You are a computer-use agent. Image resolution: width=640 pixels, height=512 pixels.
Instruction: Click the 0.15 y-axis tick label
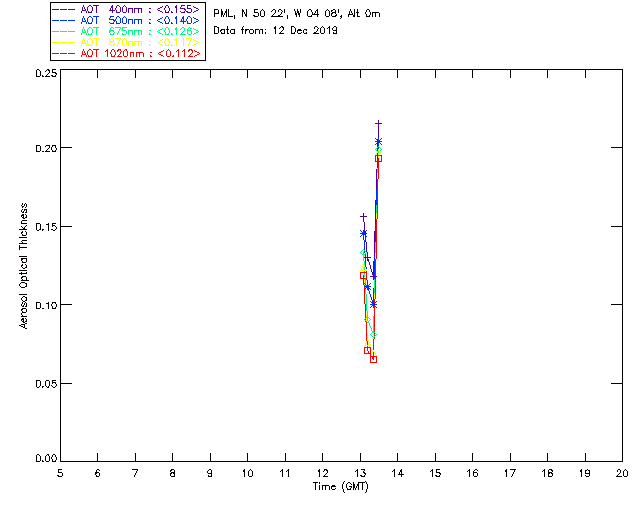pos(46,227)
